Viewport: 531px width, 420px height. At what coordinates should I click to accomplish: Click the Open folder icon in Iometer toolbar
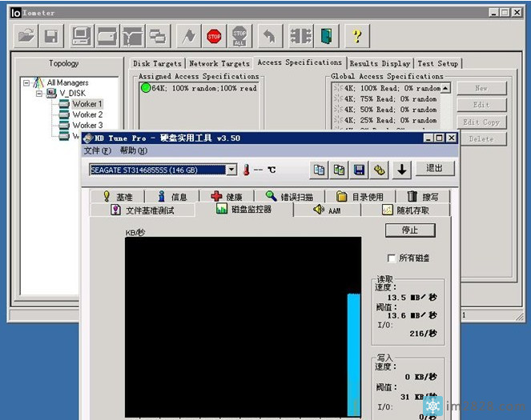26,36
